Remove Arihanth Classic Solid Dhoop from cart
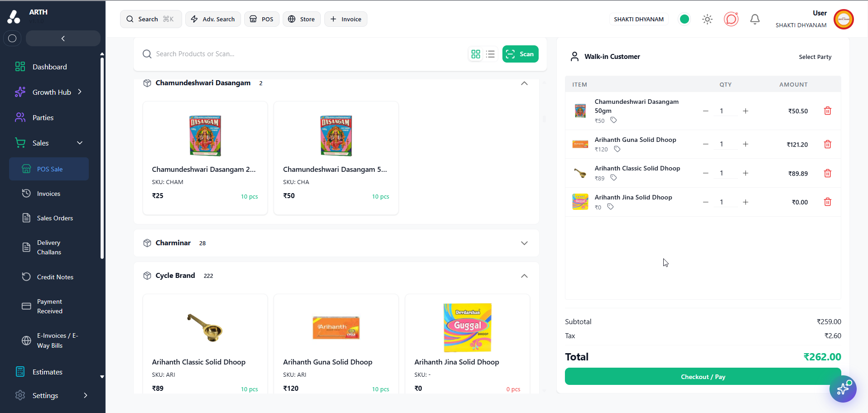 (x=827, y=173)
